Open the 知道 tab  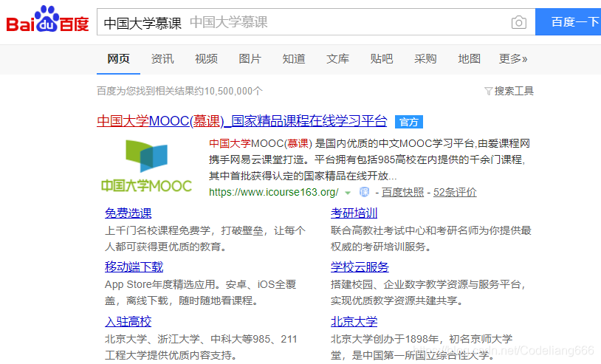coord(294,58)
